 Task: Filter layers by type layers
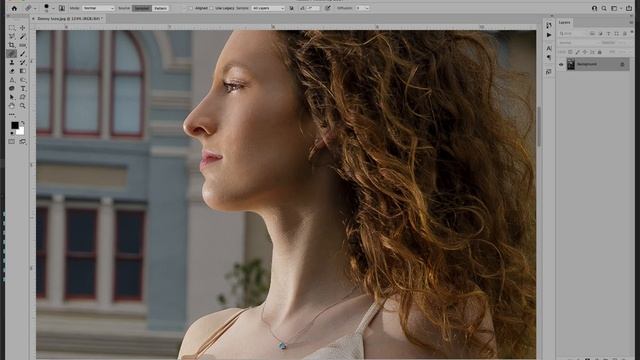(x=609, y=33)
